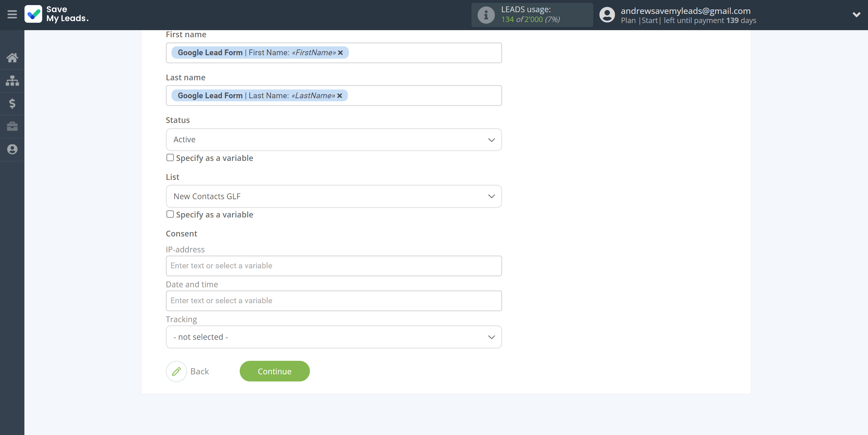This screenshot has width=868, height=435.
Task: Click the user avatar icon in header
Action: (x=607, y=15)
